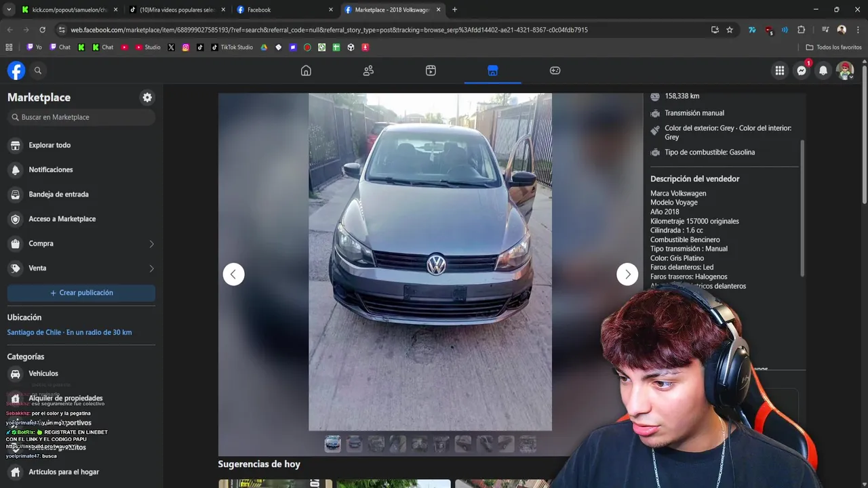Click Crear publicación button
The height and width of the screenshot is (488, 868).
(81, 293)
